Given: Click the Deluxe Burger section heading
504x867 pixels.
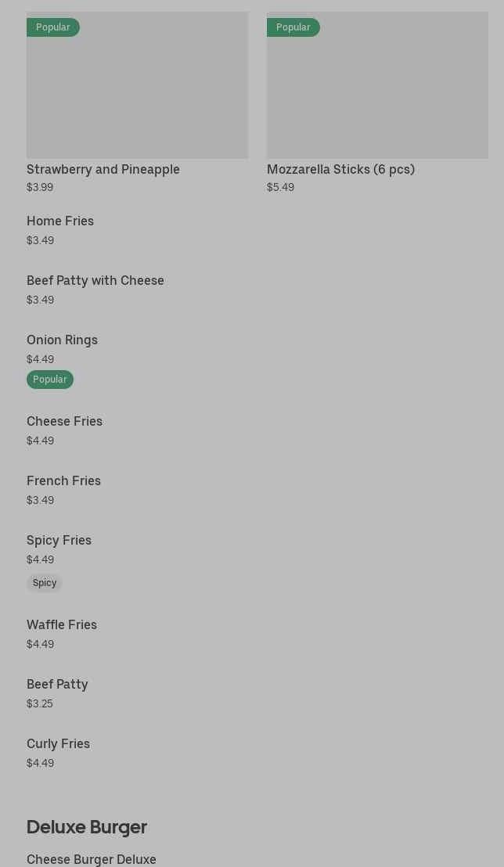Looking at the screenshot, I should 87,827.
